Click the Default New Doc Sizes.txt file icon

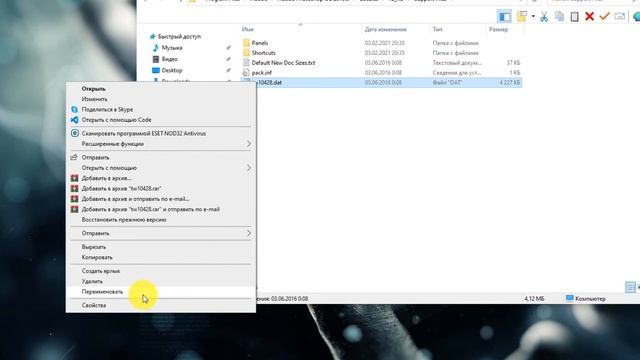tap(246, 62)
